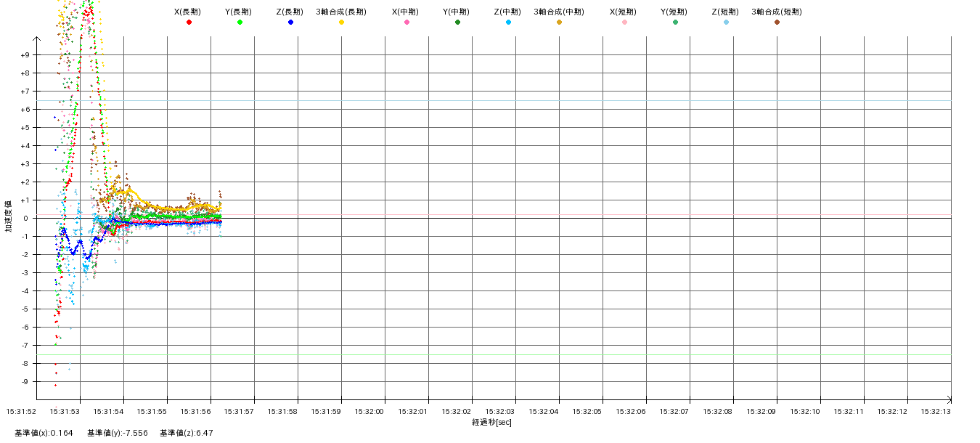This screenshot has height=443, width=980.
Task: Click the 15:32:00 time axis label
Action: [369, 411]
